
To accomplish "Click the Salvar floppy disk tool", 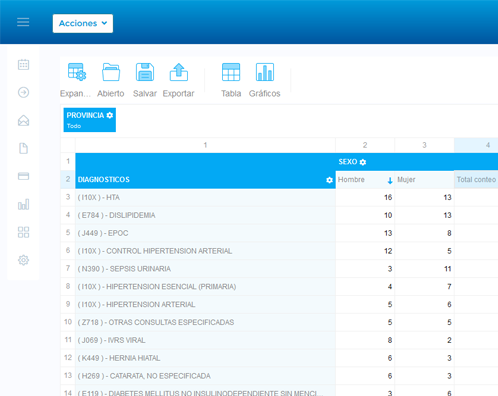I will coord(145,80).
